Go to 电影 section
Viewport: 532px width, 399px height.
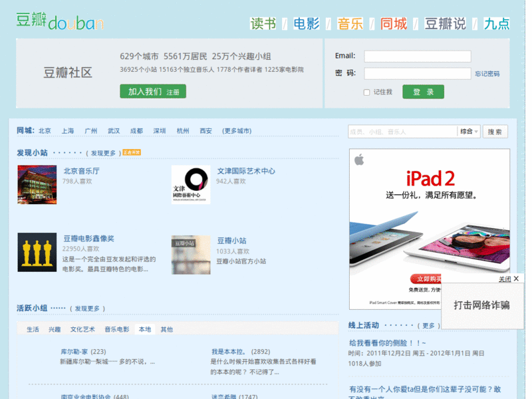coord(307,24)
